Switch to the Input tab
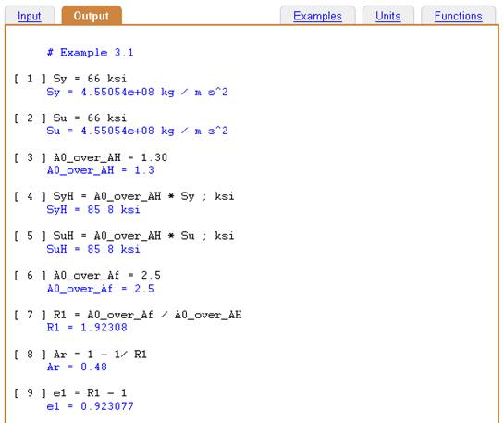The height and width of the screenshot is (423, 504). pyautogui.click(x=30, y=16)
